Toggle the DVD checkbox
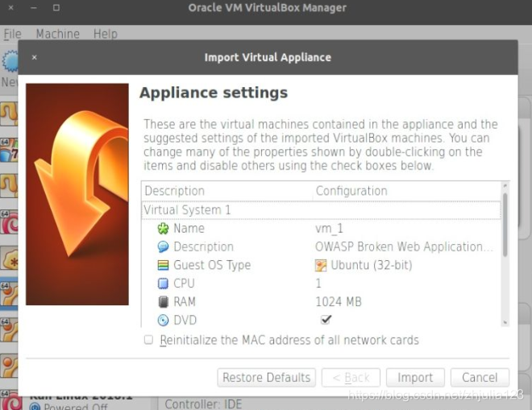This screenshot has width=532, height=410. (326, 320)
